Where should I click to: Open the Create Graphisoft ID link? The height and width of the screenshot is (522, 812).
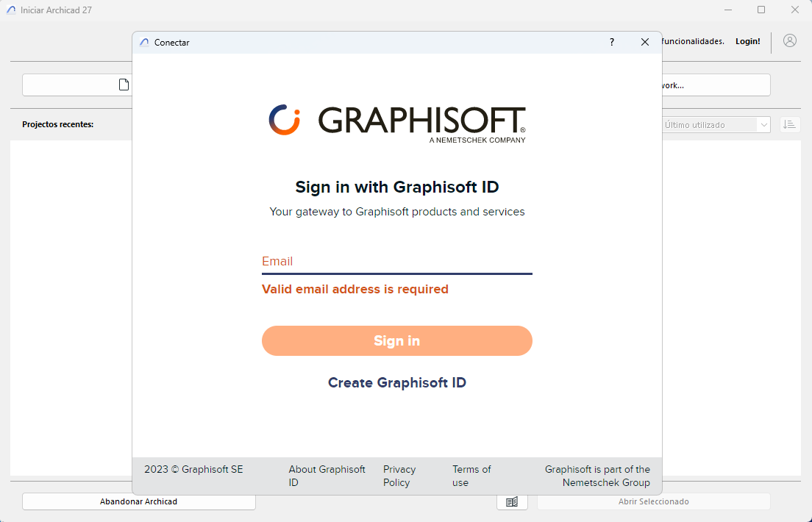tap(396, 383)
